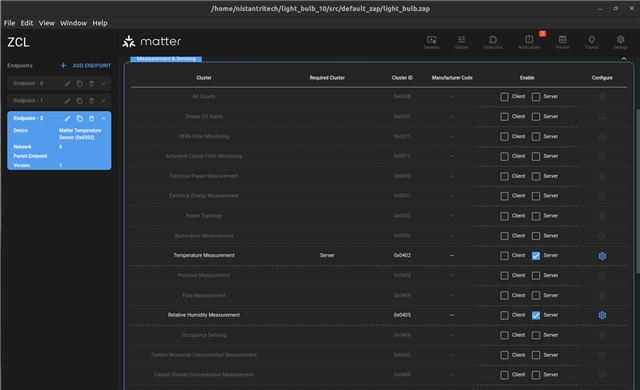Open the File menu
Viewport: 640px width, 390px height.
tap(9, 23)
